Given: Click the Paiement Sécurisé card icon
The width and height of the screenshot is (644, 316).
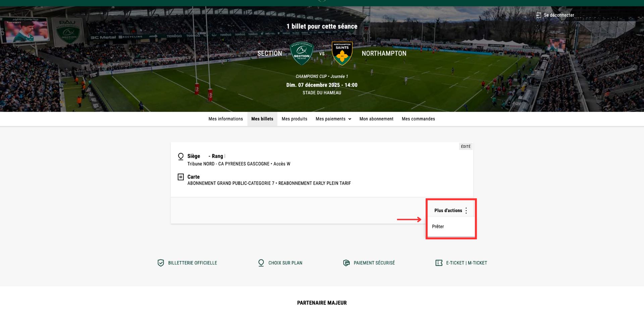Looking at the screenshot, I should tap(346, 263).
